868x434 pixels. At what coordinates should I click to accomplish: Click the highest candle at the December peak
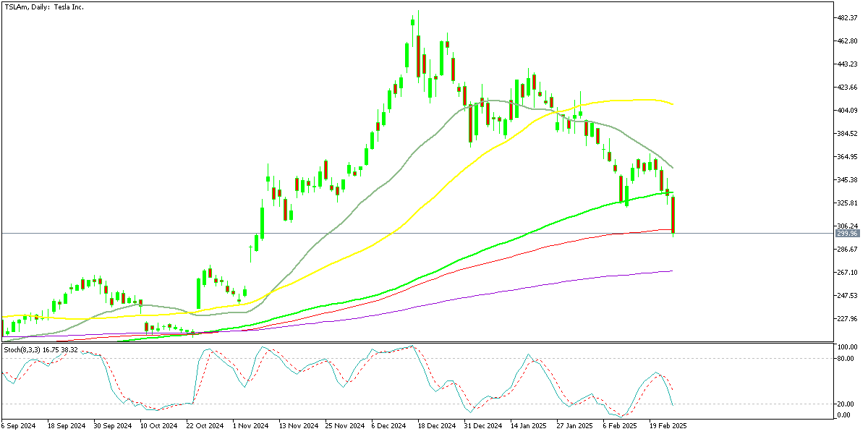(418, 43)
